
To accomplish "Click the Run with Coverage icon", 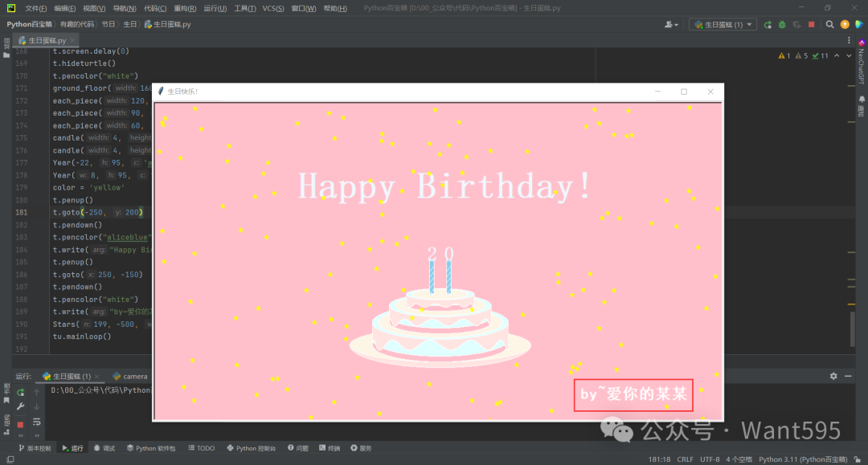I will click(x=796, y=24).
